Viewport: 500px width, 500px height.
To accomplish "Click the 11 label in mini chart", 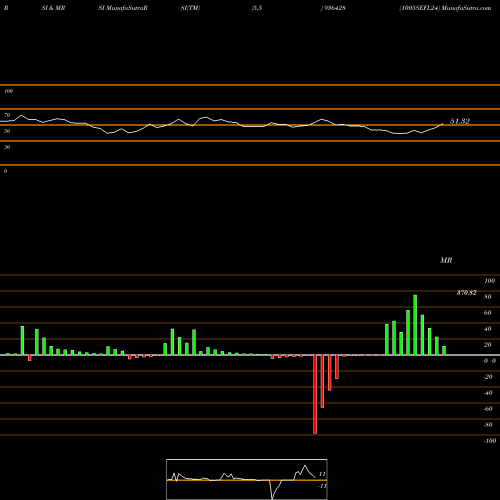I will tap(322, 474).
